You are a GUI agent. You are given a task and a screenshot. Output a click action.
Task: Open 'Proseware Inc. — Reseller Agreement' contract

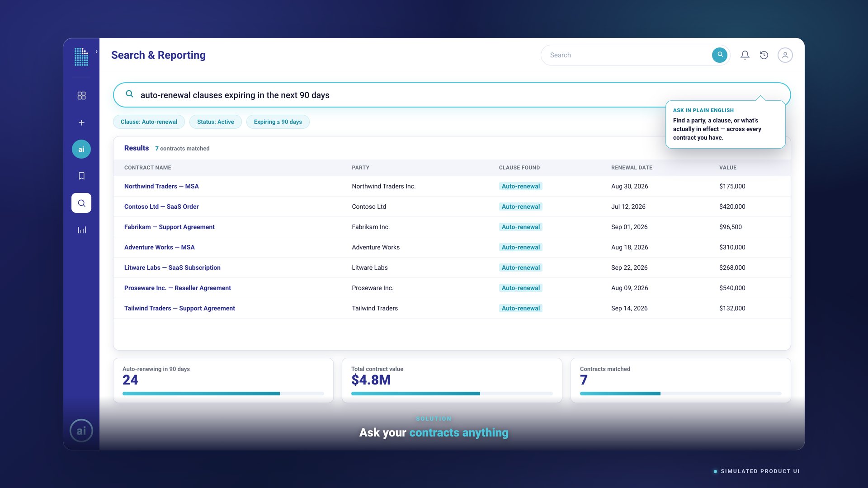178,288
